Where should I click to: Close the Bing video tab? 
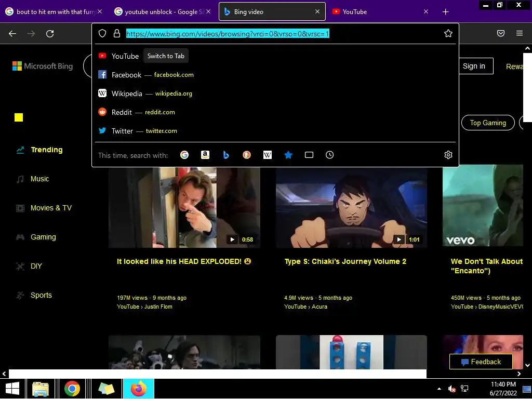pos(317,11)
